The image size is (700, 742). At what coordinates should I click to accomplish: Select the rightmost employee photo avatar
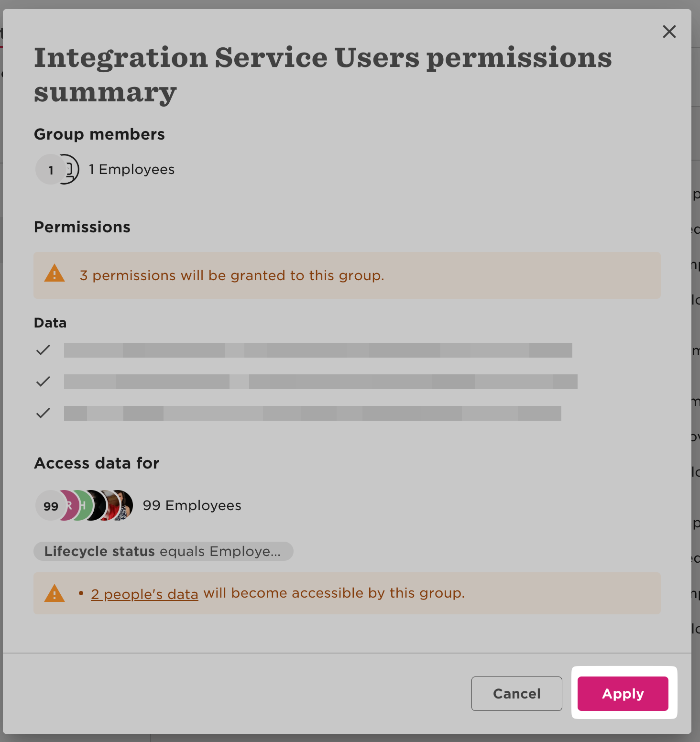point(125,505)
